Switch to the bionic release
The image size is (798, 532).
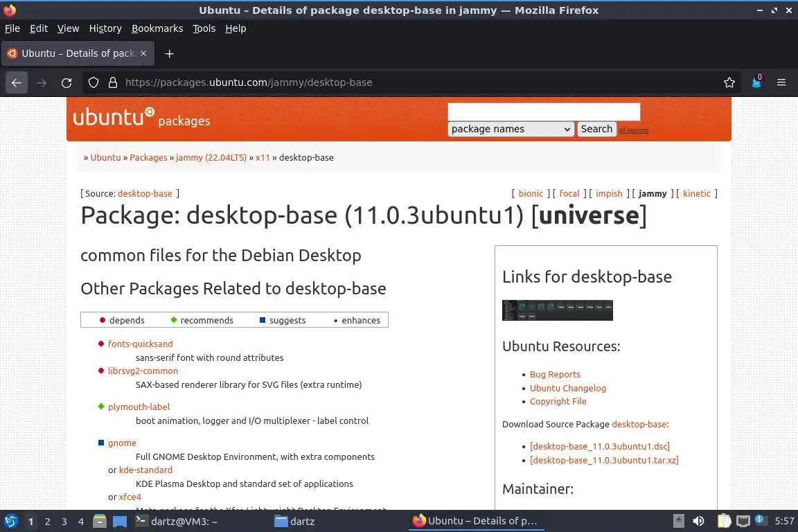[531, 193]
